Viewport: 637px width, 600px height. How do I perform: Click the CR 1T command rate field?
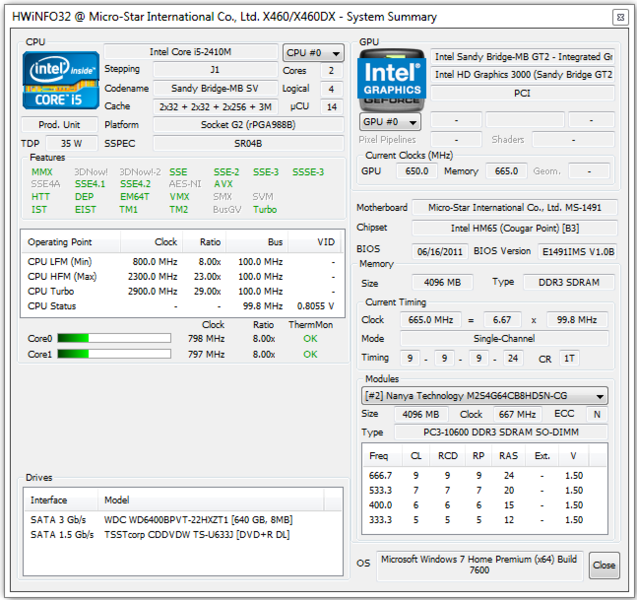[569, 358]
